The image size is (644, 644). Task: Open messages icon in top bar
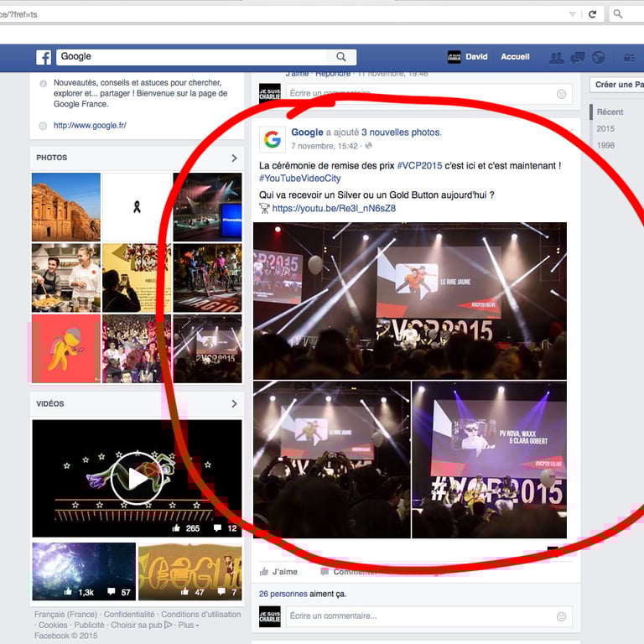578,58
